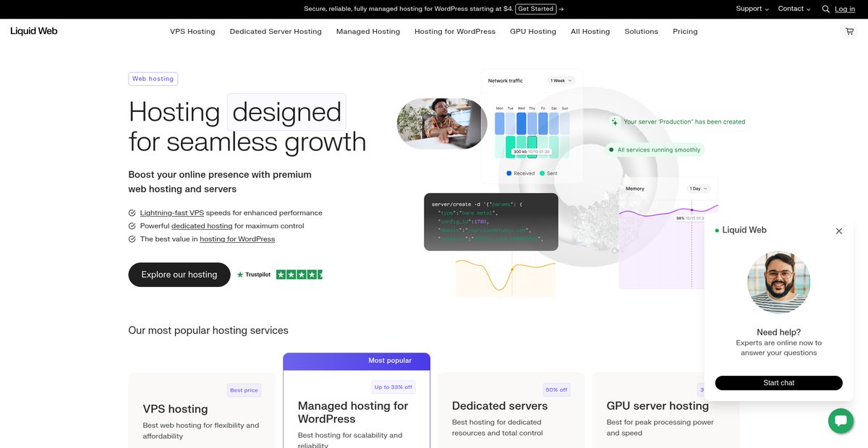This screenshot has height=448, width=868.
Task: Click the Received legend item
Action: coord(520,173)
